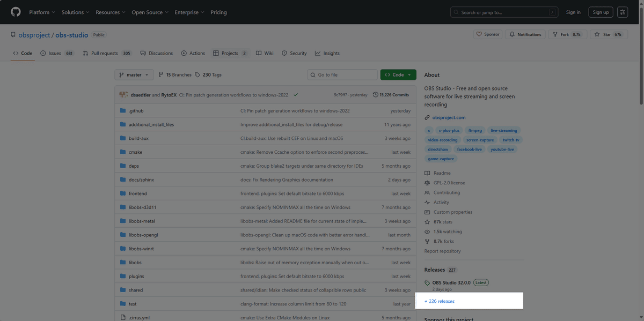Expand the Platform menu
Screen dimensions: 644x321
pyautogui.click(x=42, y=12)
